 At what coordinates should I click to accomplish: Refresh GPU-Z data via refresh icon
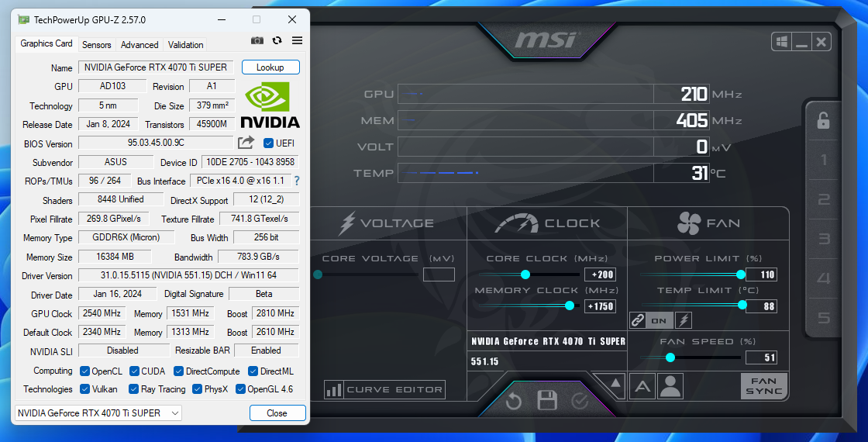(x=277, y=40)
